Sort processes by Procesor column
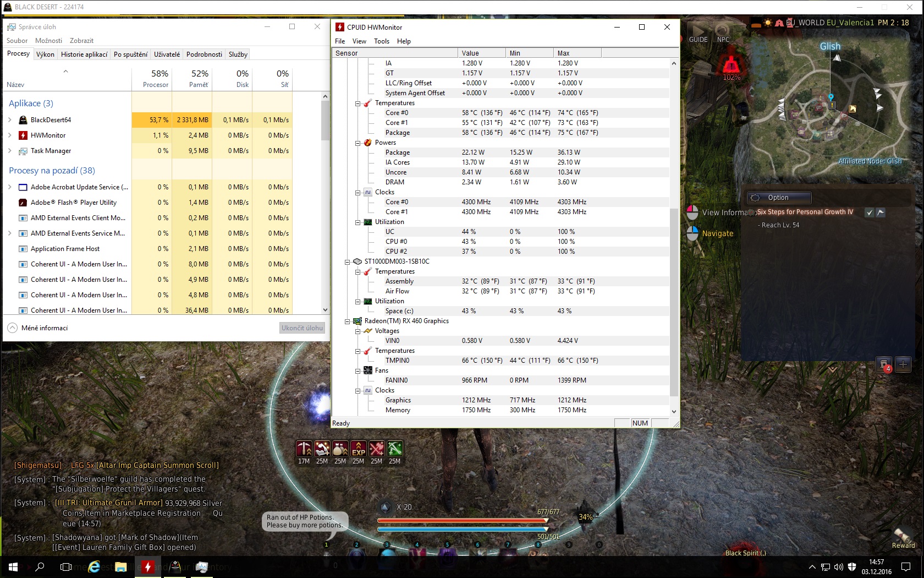Screen dimensions: 924x578 point(152,78)
